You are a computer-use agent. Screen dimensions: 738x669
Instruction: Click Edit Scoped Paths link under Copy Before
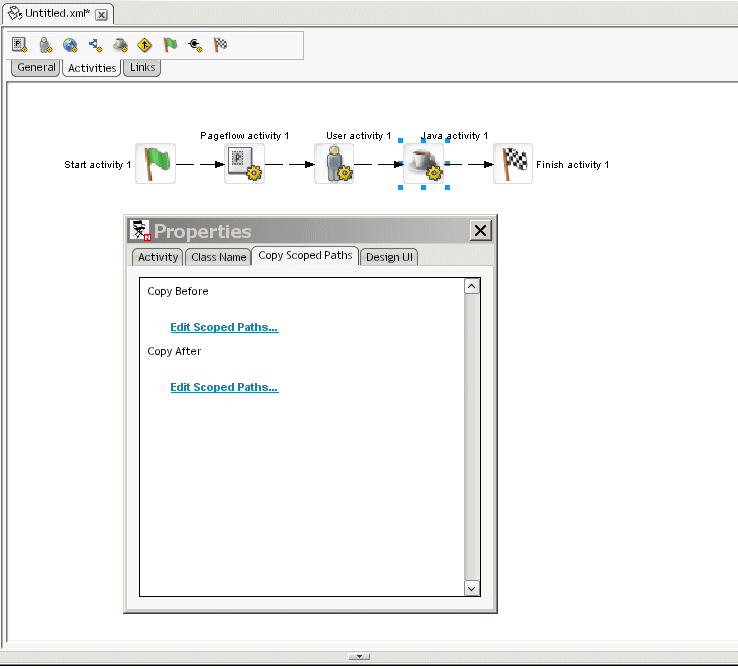tap(224, 327)
